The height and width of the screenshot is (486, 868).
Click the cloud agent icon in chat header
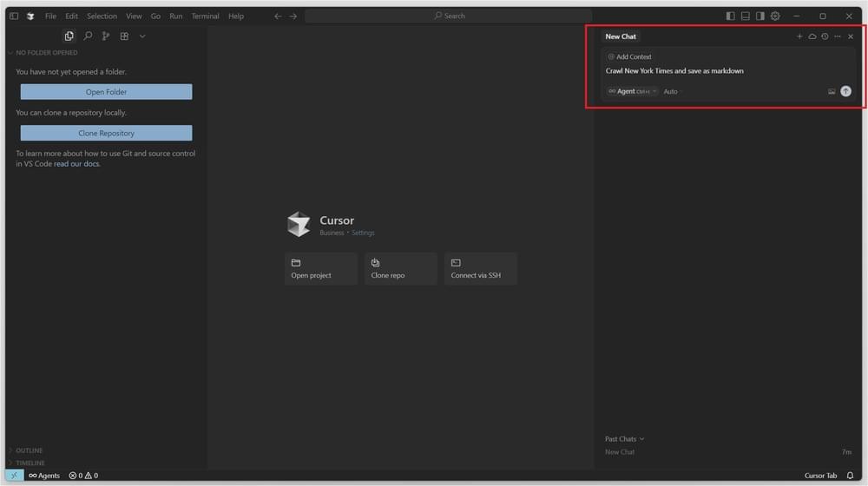[812, 36]
